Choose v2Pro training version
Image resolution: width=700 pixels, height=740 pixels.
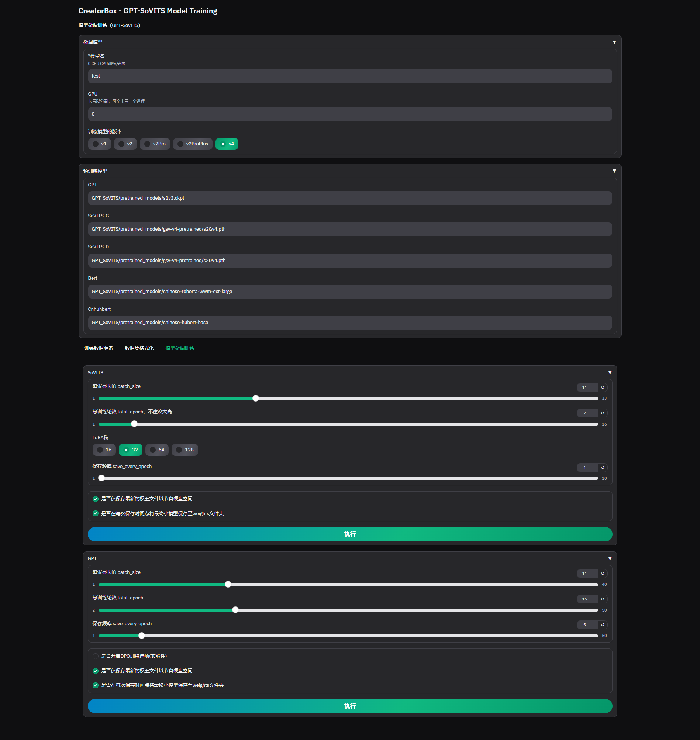click(x=155, y=144)
